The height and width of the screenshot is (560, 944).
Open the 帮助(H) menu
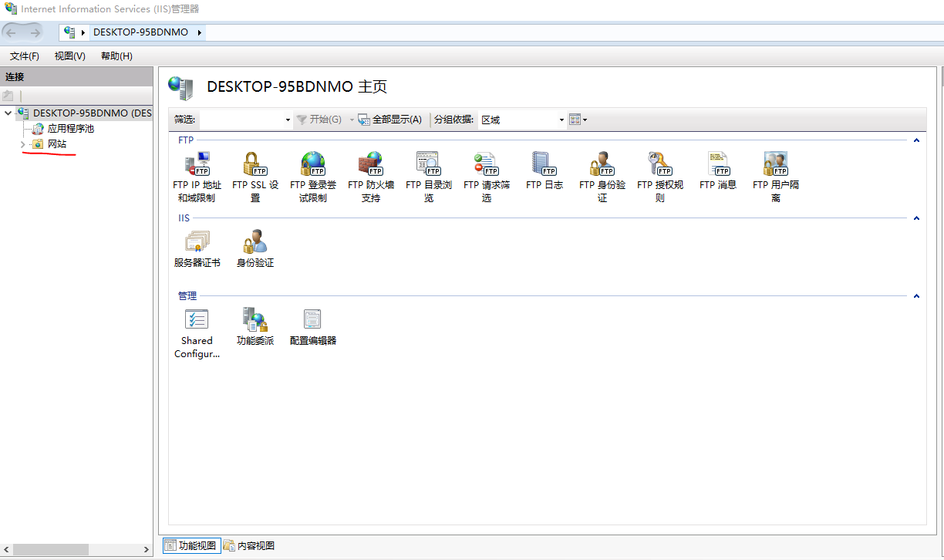pyautogui.click(x=116, y=56)
